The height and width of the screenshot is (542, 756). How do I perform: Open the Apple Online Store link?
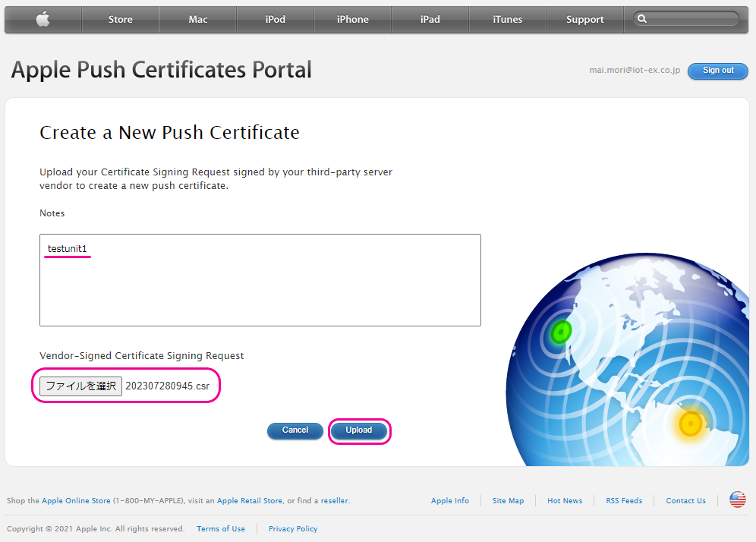[x=76, y=501]
